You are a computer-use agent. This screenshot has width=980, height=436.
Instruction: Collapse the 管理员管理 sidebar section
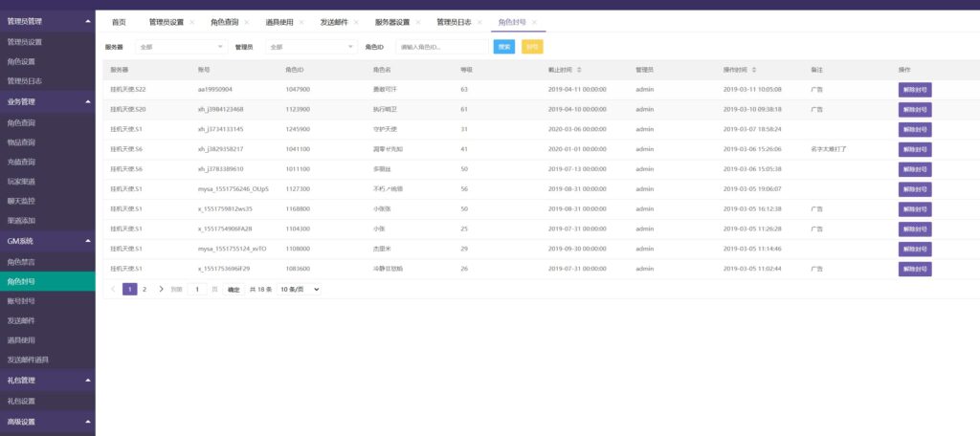[x=88, y=21]
